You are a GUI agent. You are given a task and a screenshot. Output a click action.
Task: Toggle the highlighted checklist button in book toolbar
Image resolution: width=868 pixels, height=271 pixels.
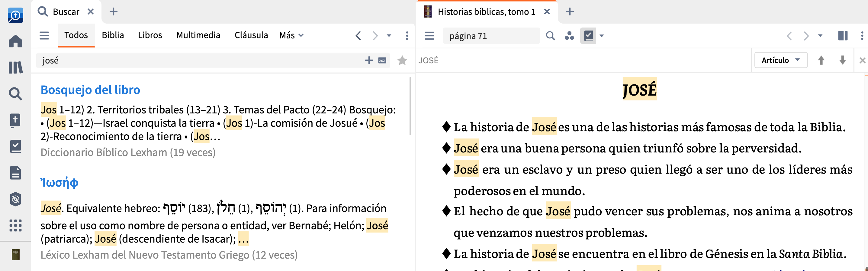(x=588, y=35)
